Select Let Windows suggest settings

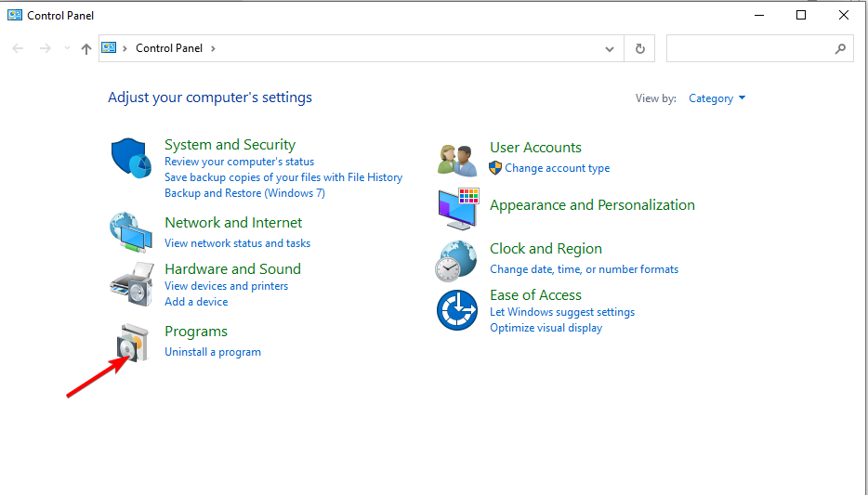pos(562,312)
